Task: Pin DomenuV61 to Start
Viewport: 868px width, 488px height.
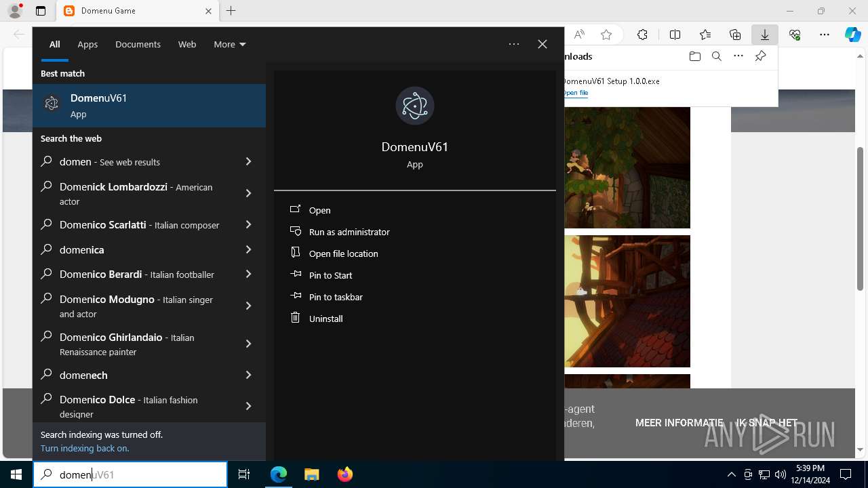Action: [x=330, y=275]
